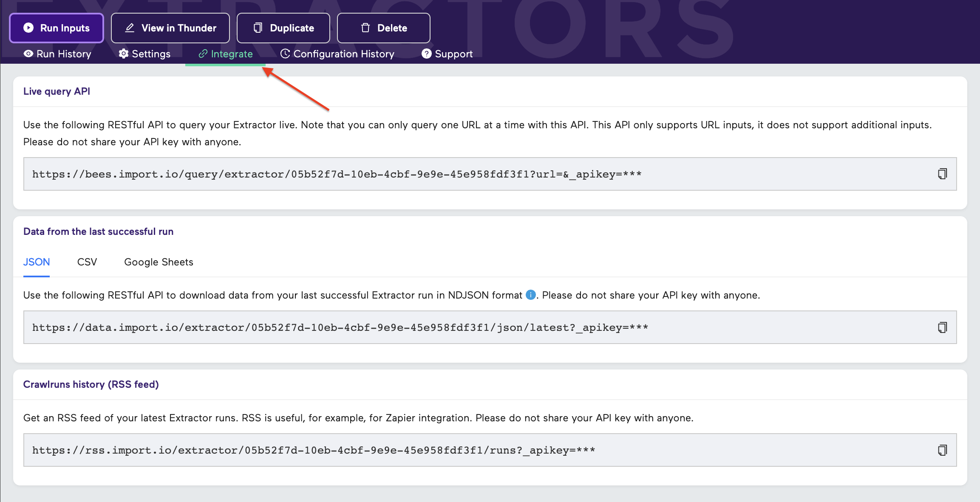The image size is (980, 502).
Task: Select the gear icon beside Settings
Action: pos(124,54)
